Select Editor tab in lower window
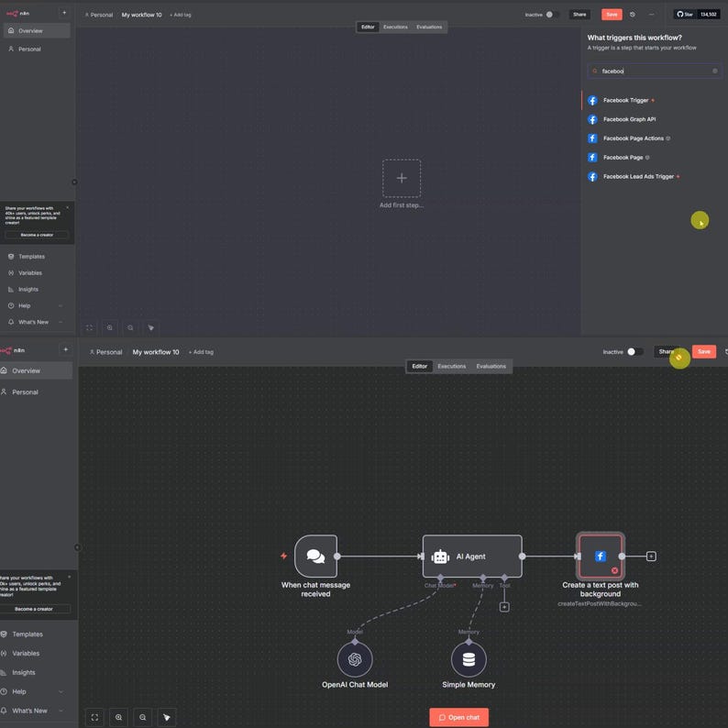Viewport: 728px width, 728px height. (x=419, y=367)
